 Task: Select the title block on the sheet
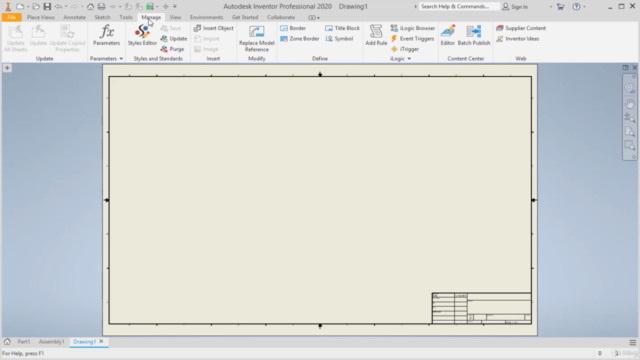pyautogui.click(x=482, y=308)
